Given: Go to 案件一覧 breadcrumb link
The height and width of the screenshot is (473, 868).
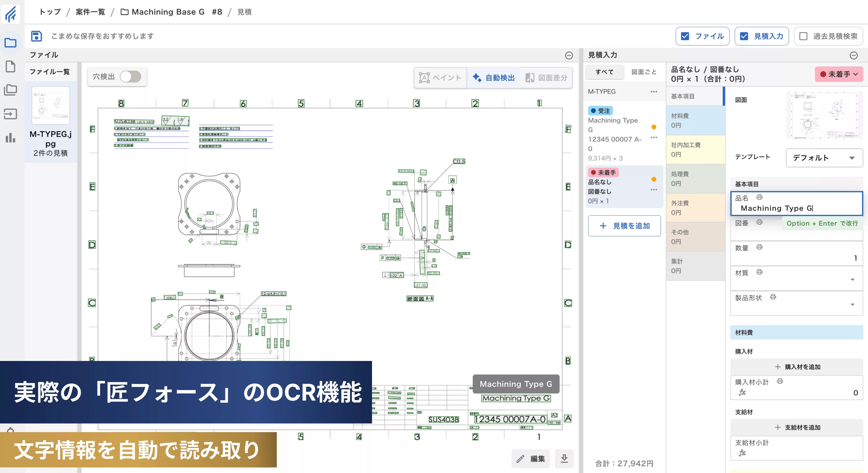Looking at the screenshot, I should coord(90,12).
